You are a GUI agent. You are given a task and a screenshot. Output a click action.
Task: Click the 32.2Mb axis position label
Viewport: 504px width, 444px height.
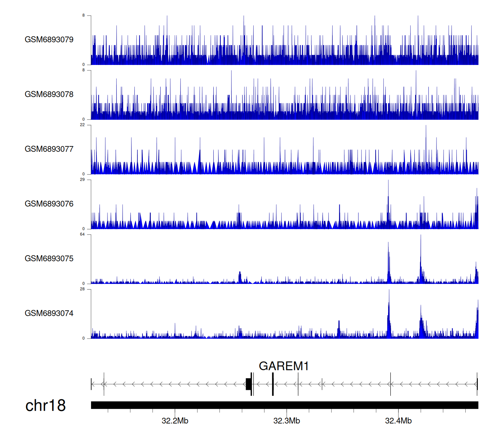[x=175, y=421]
